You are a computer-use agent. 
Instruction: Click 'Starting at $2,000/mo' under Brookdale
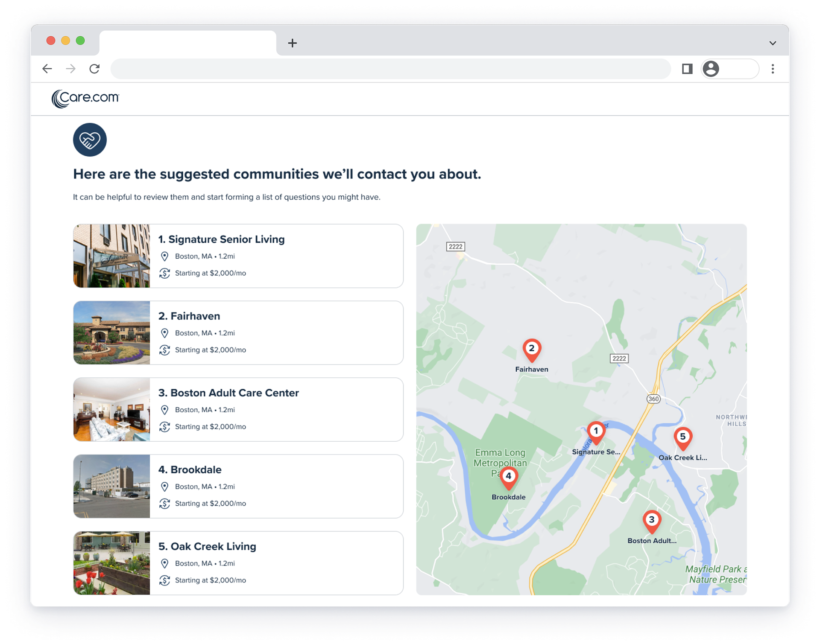[x=211, y=504]
